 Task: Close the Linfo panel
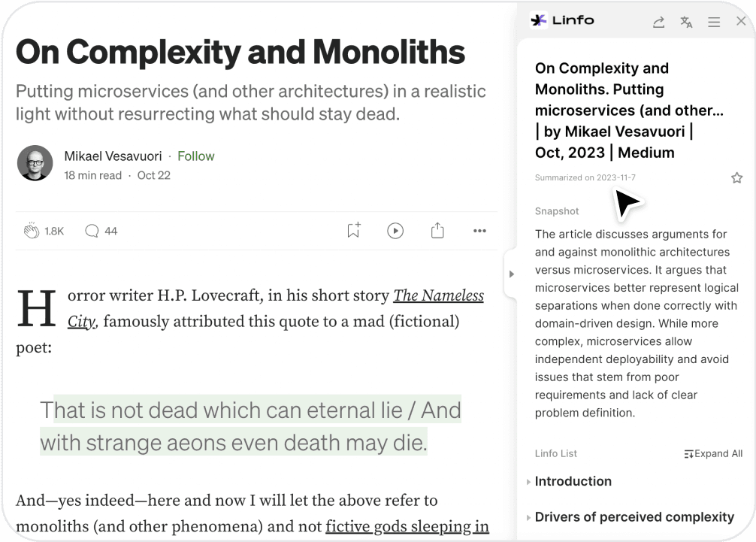coord(741,22)
